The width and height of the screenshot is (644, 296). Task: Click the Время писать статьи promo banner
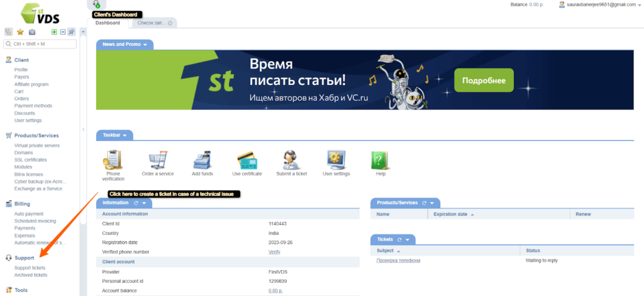coord(365,80)
